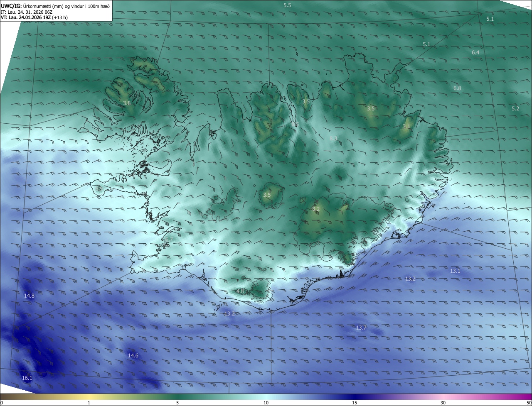Click the 0 tick on the colour scale

[x=2, y=403]
